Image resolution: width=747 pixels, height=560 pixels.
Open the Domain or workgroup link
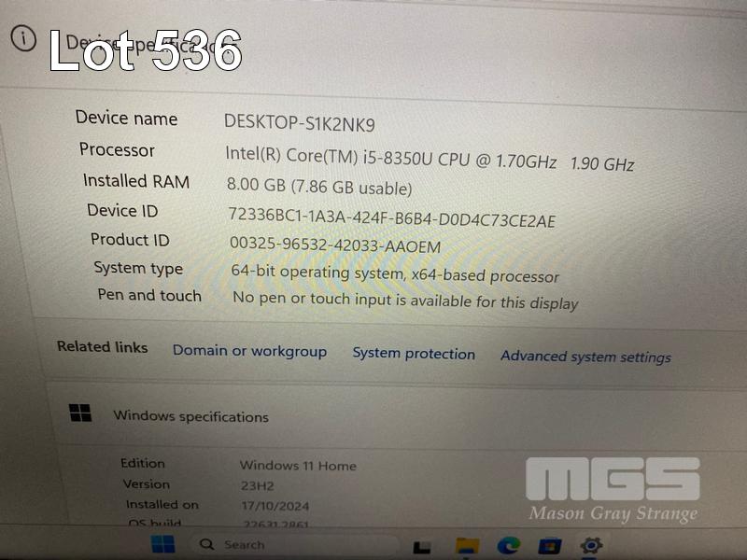[249, 351]
